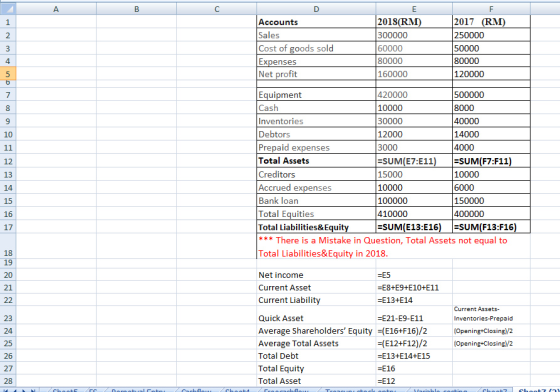Select column F header
The image size is (560, 392).
[x=491, y=9]
